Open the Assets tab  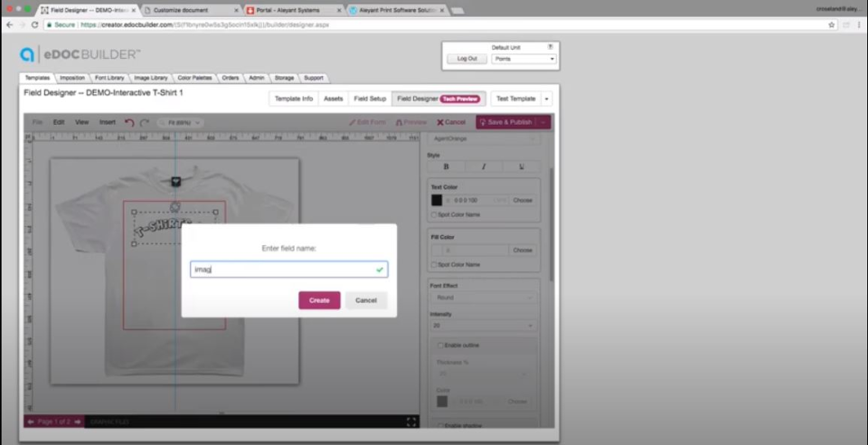coord(334,99)
